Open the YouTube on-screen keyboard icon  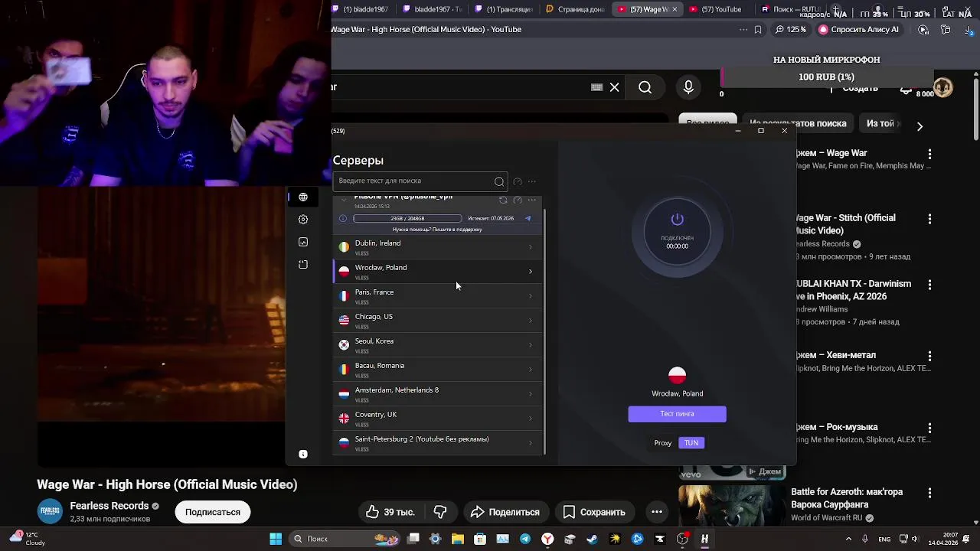coord(597,87)
